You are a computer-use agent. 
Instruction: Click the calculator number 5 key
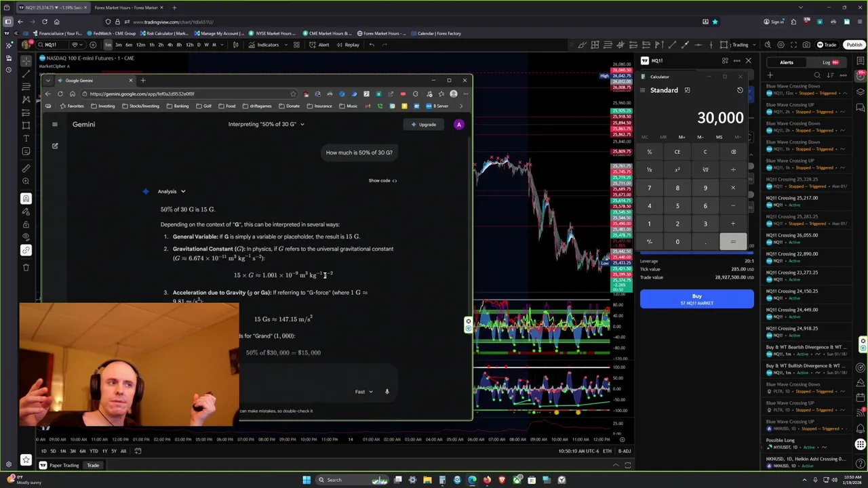click(x=677, y=205)
